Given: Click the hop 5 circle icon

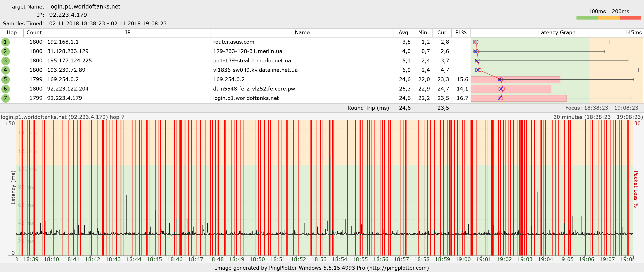Looking at the screenshot, I should click(5, 79).
